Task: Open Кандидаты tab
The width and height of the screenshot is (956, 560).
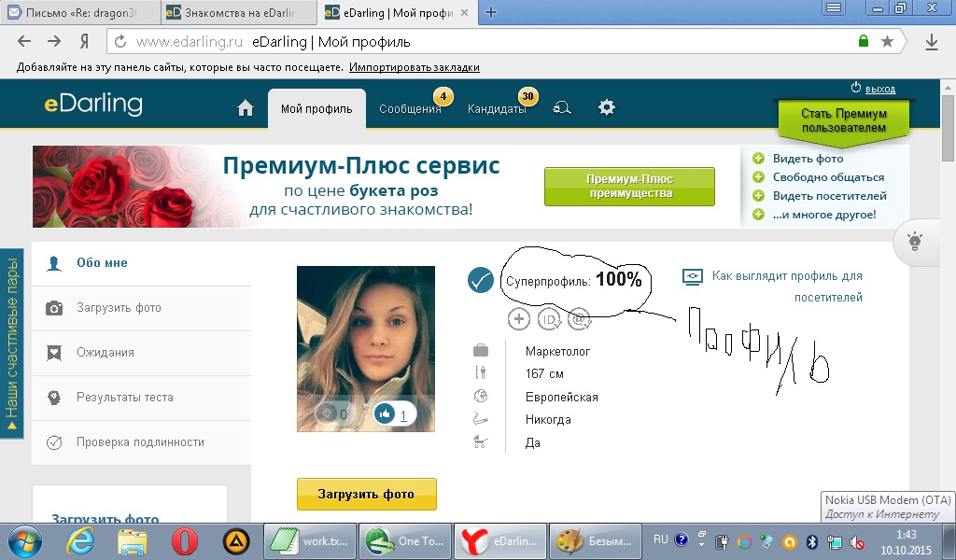Action: click(x=497, y=109)
